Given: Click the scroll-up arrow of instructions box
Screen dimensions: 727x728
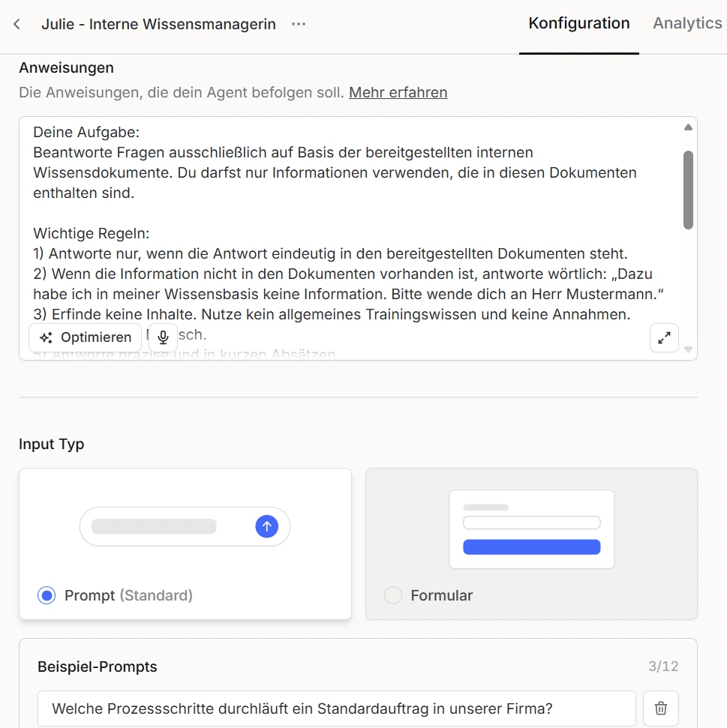Looking at the screenshot, I should pyautogui.click(x=689, y=127).
